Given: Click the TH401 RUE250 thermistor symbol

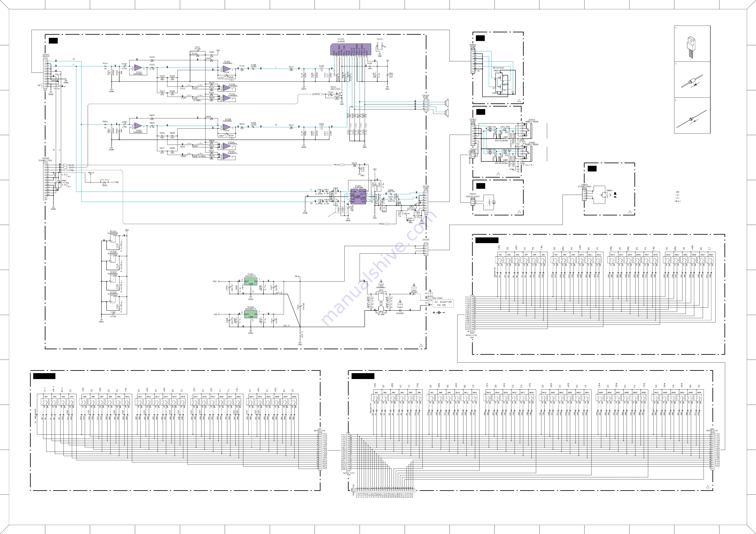Looking at the screenshot, I should point(400,310).
